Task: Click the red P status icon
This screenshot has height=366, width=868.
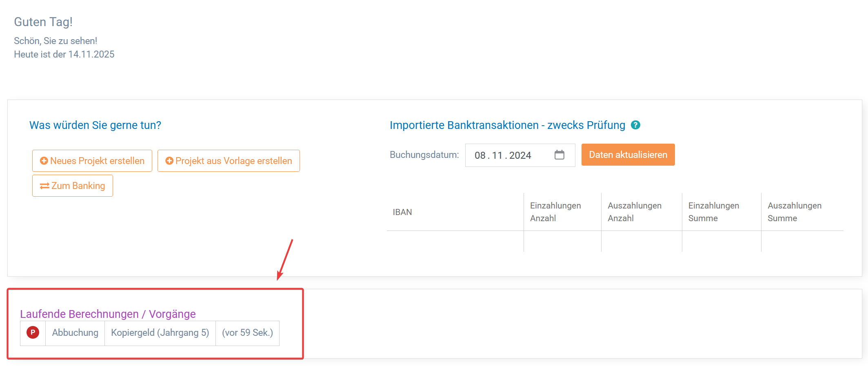Action: click(x=33, y=333)
